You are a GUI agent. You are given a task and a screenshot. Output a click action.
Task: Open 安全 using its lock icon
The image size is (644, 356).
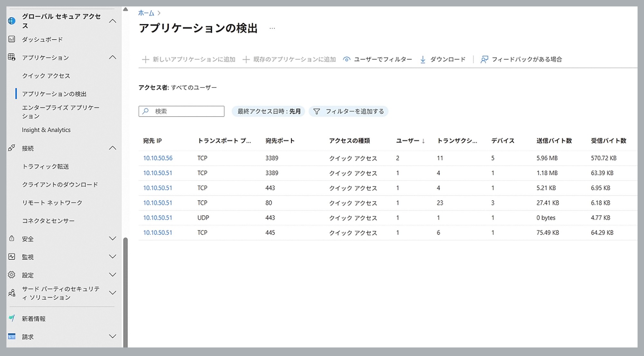[x=12, y=239]
